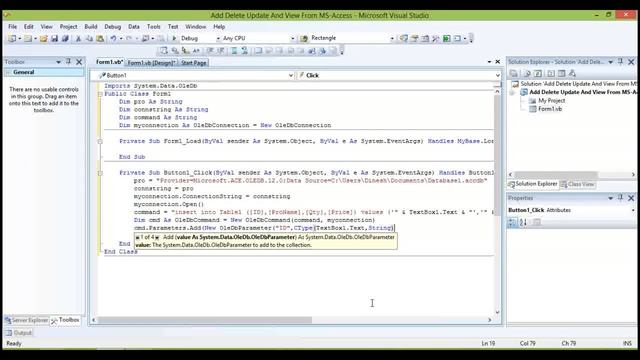Screen dimensions: 640x360
Task: Click the 'myconnection.Open()' code line
Action: (169, 204)
